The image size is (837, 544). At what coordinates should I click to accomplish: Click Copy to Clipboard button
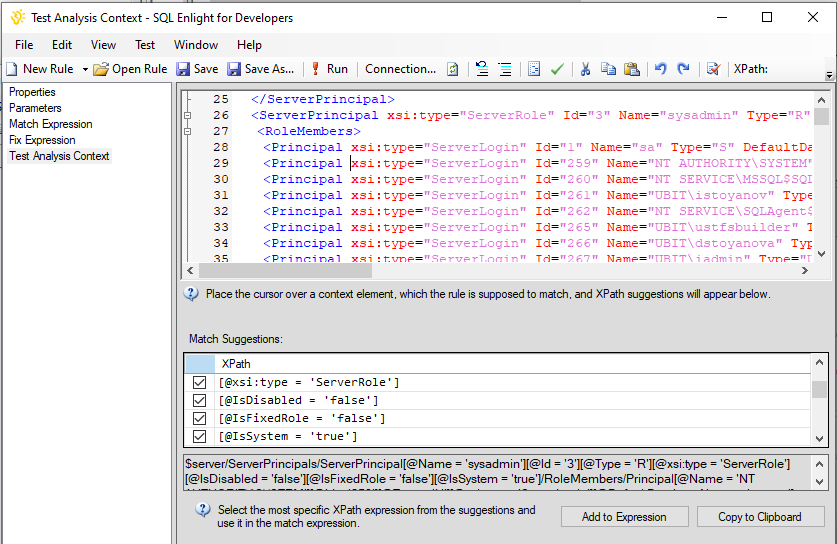[x=760, y=517]
